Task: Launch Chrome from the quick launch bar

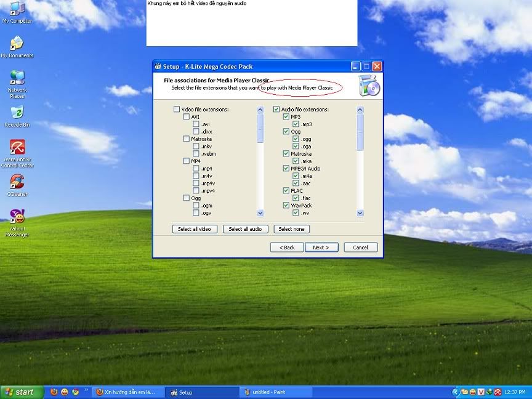Action: pyautogui.click(x=75, y=392)
